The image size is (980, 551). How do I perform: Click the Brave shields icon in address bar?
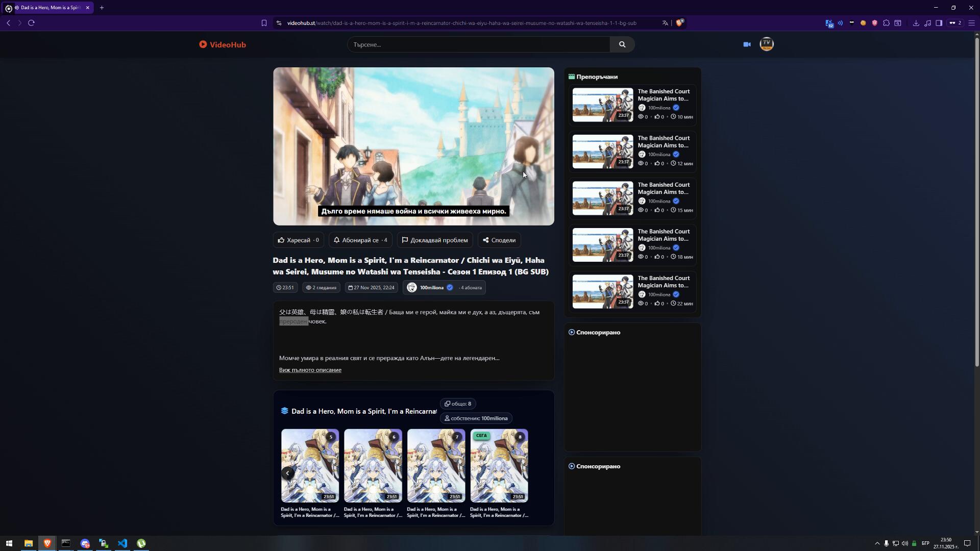tap(679, 23)
